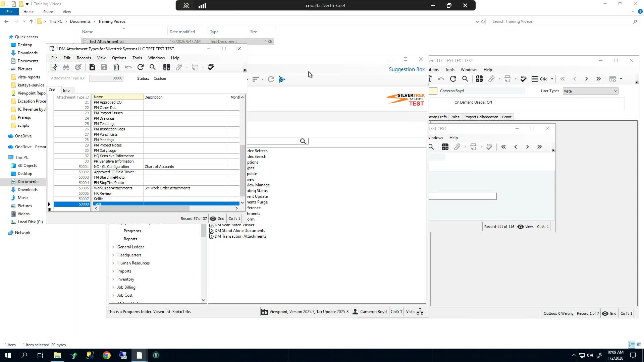Open DM Transaction Attachments program
The width and height of the screenshot is (644, 362).
[x=240, y=236]
